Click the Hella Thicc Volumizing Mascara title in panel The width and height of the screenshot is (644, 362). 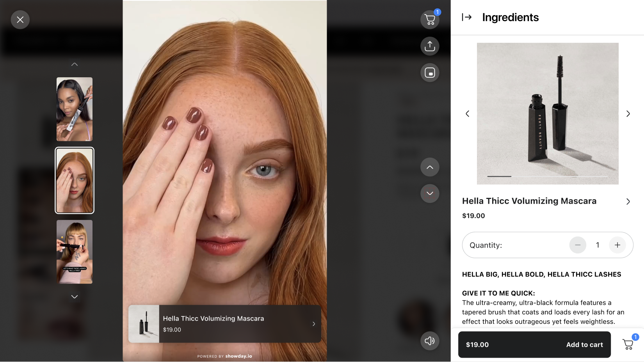point(529,201)
